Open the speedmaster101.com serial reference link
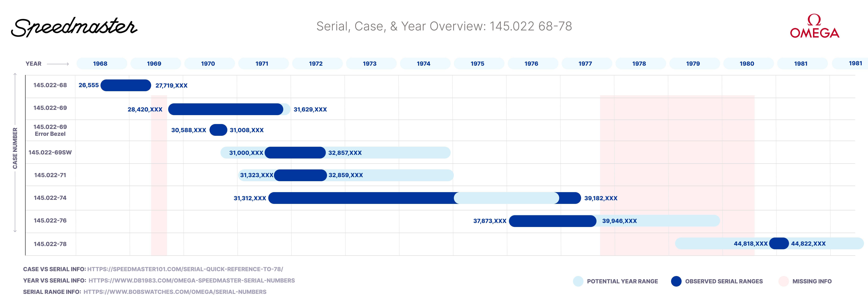 (x=185, y=269)
